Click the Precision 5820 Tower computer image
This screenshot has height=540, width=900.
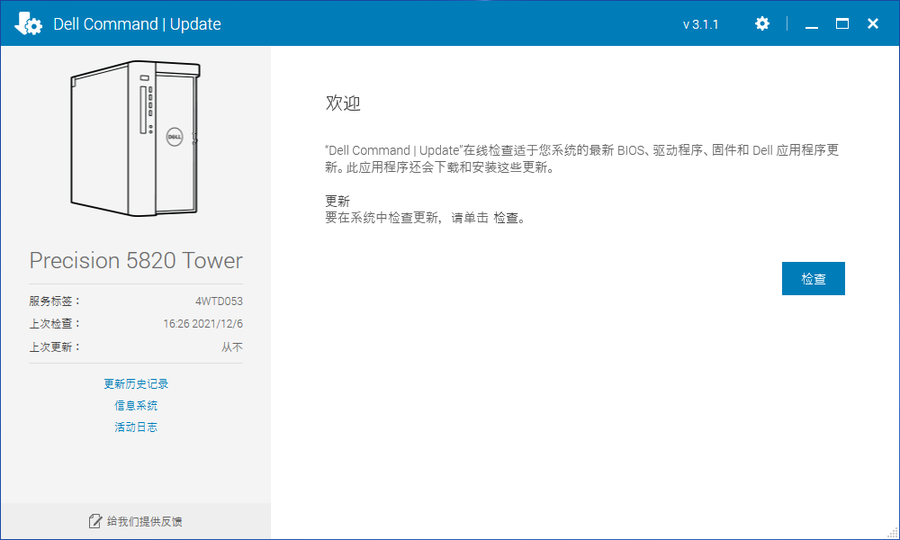(x=135, y=138)
